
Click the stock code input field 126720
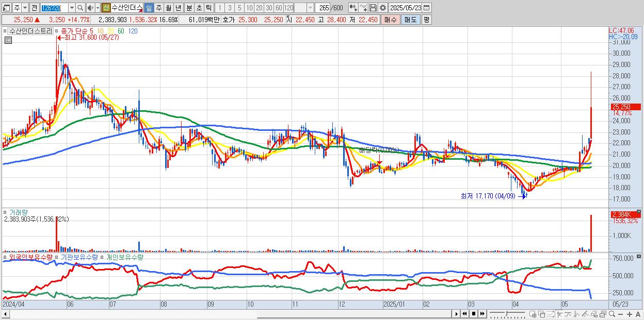(x=54, y=8)
